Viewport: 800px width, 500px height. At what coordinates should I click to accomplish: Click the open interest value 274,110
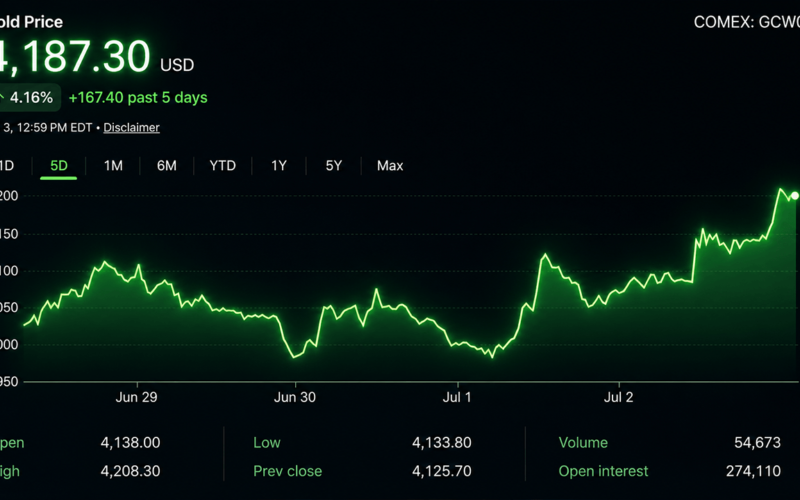[754, 471]
